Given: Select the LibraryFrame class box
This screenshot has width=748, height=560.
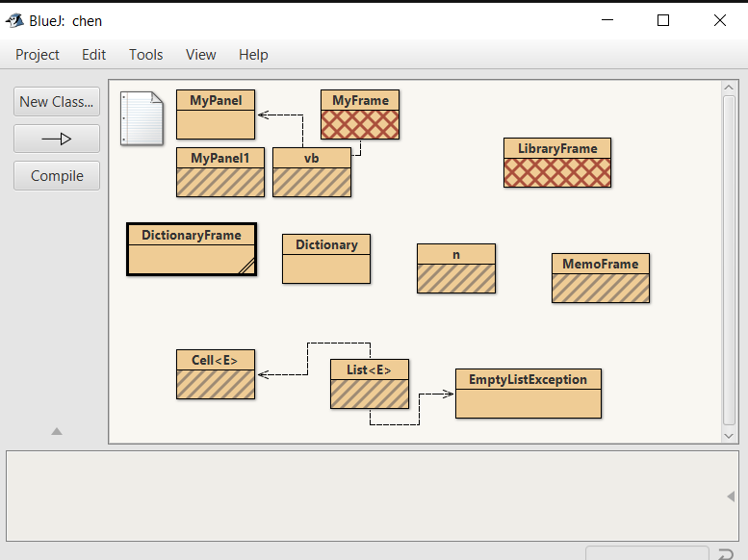Looking at the screenshot, I should 556,162.
